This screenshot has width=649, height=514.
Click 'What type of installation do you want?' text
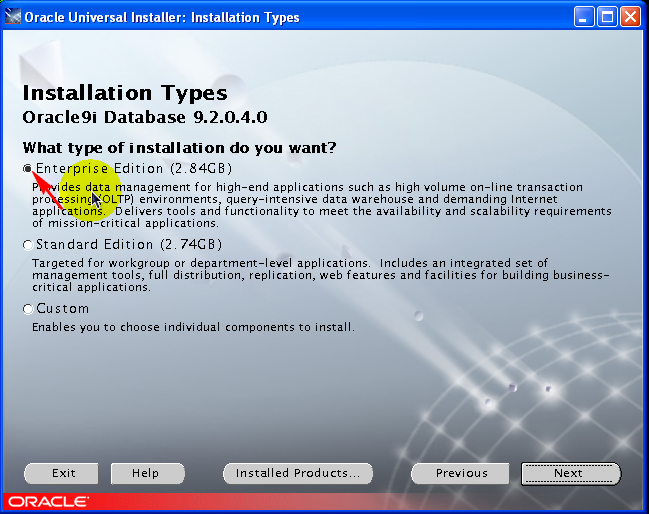click(x=180, y=148)
